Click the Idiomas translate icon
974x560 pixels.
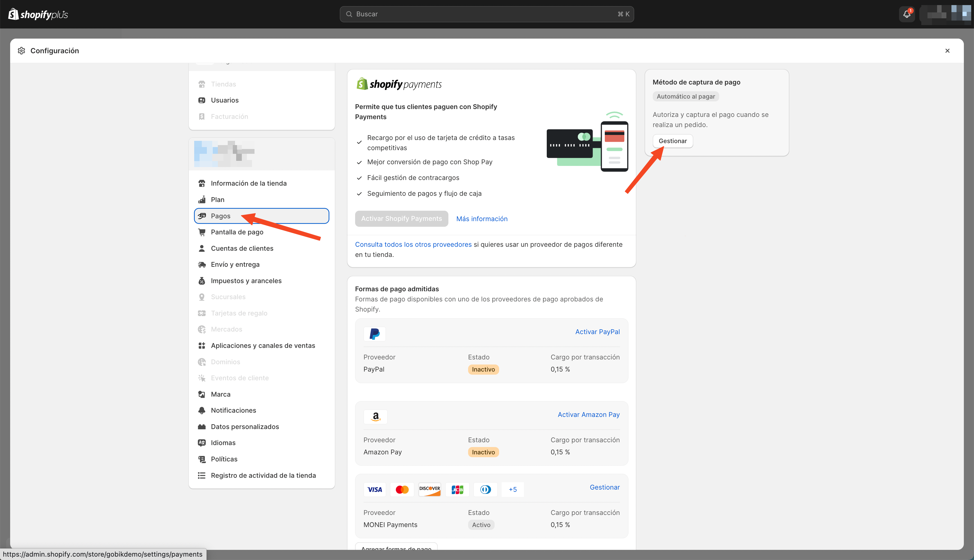coord(202,443)
